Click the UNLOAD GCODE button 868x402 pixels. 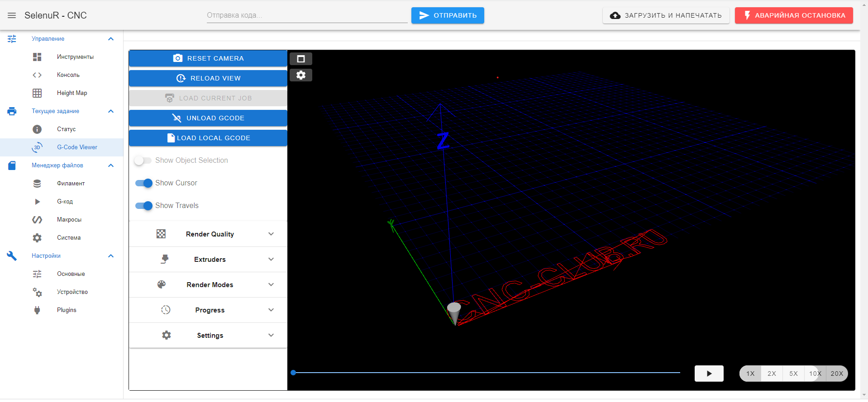point(208,118)
